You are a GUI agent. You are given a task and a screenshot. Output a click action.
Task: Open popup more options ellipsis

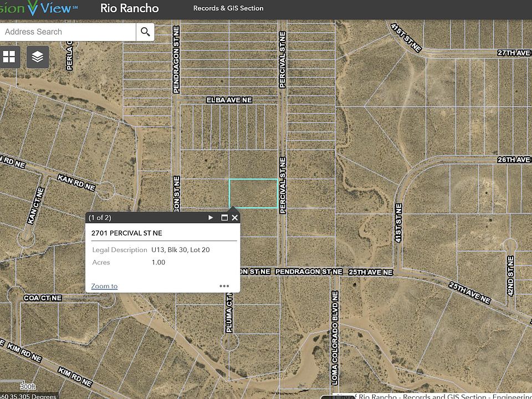(x=224, y=286)
